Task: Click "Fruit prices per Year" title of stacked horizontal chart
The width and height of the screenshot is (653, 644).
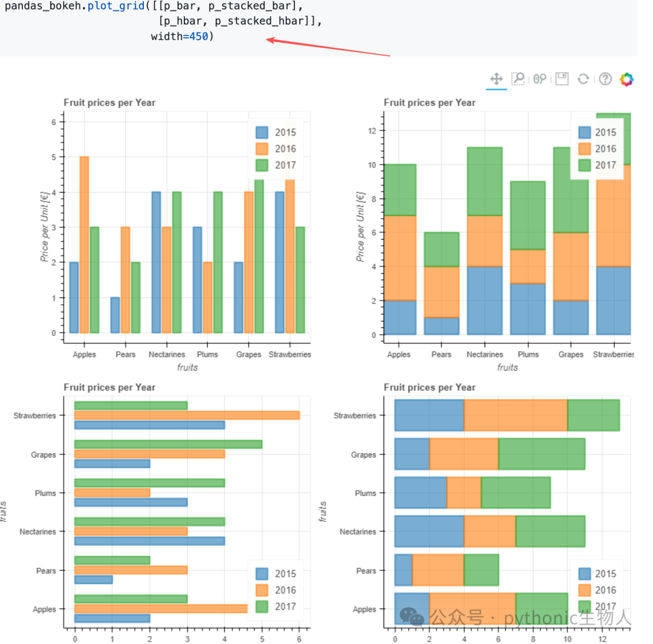Action: click(429, 388)
